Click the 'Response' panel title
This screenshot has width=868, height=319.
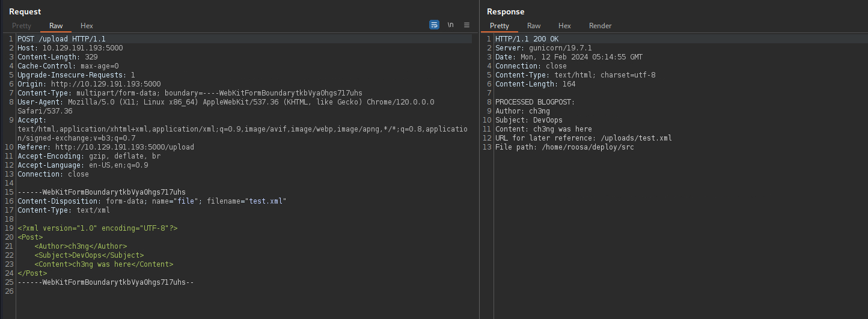506,11
